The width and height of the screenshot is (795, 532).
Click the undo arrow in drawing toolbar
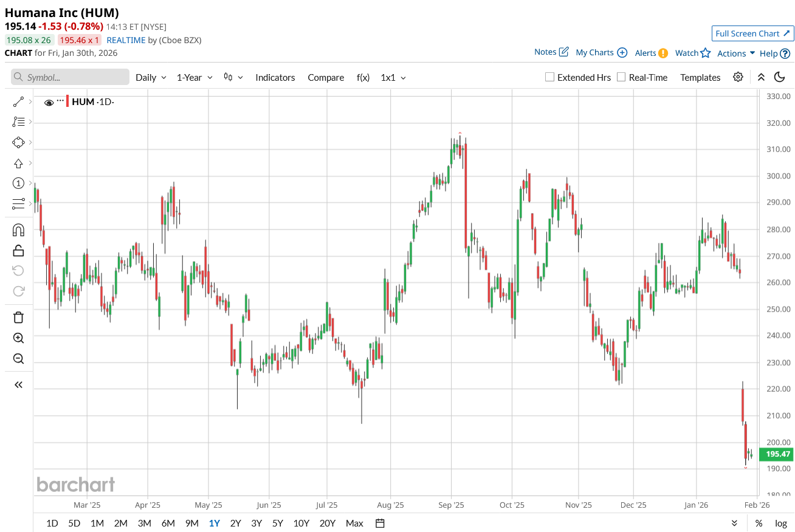click(x=18, y=271)
